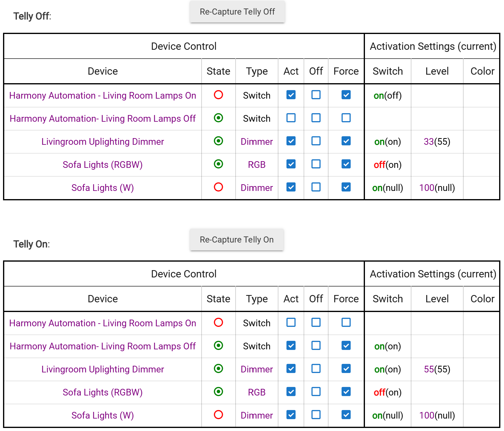Screen dimensions: 504x431
Task: Click state icon for Lamps Off row in Telly Off
Action: 218,118
